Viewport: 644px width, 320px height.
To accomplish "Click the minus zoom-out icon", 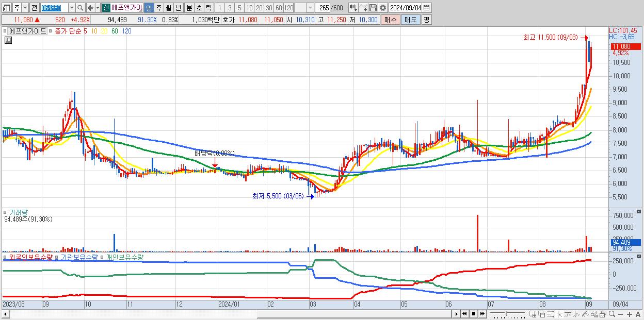I will 620,314.
